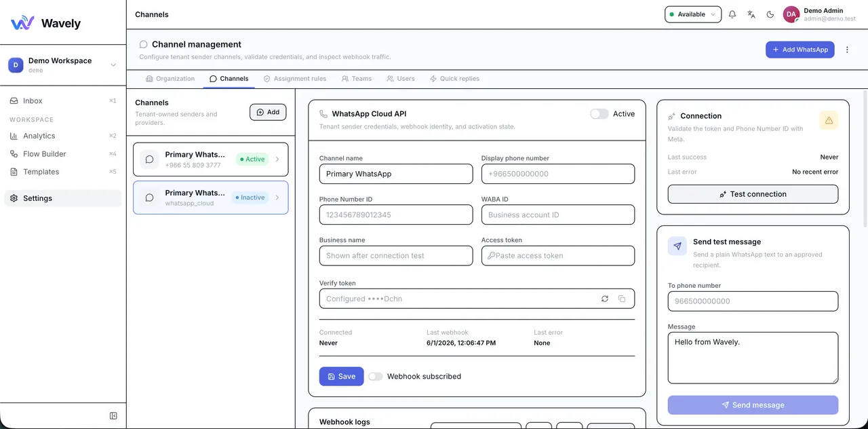
Task: Click the Business name field
Action: (x=396, y=255)
